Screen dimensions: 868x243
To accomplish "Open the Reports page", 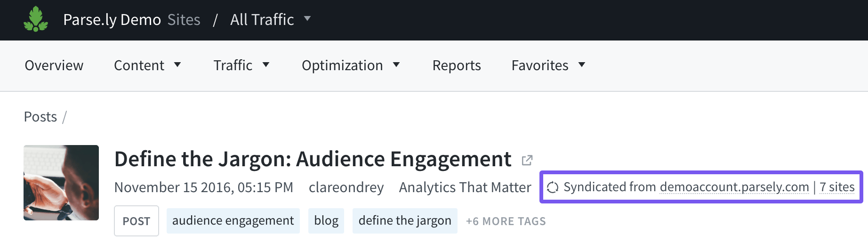I will pyautogui.click(x=457, y=65).
